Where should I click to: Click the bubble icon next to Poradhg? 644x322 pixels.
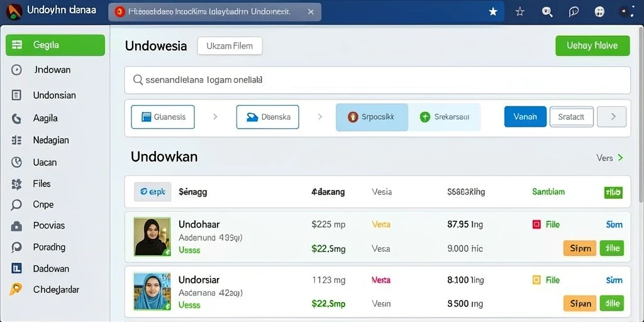pos(16,247)
